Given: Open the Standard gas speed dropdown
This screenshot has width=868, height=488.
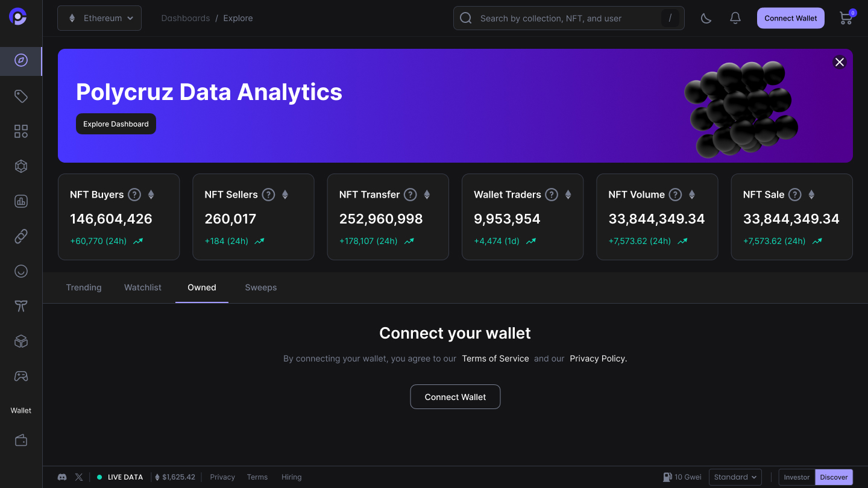Looking at the screenshot, I should pos(735,477).
